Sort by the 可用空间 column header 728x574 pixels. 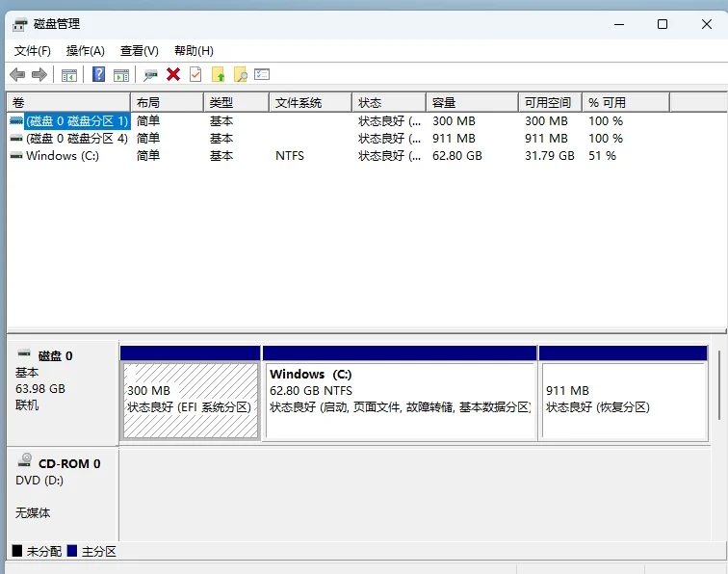550,103
